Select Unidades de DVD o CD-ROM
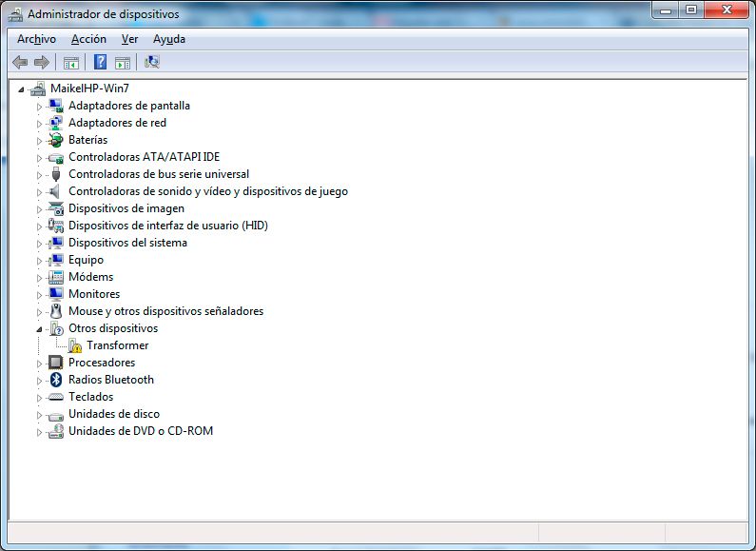Viewport: 756px width, 551px height. [140, 431]
